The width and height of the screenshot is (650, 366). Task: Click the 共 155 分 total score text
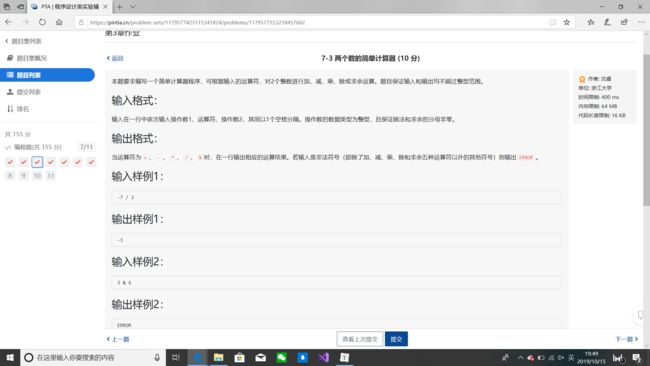pos(17,134)
